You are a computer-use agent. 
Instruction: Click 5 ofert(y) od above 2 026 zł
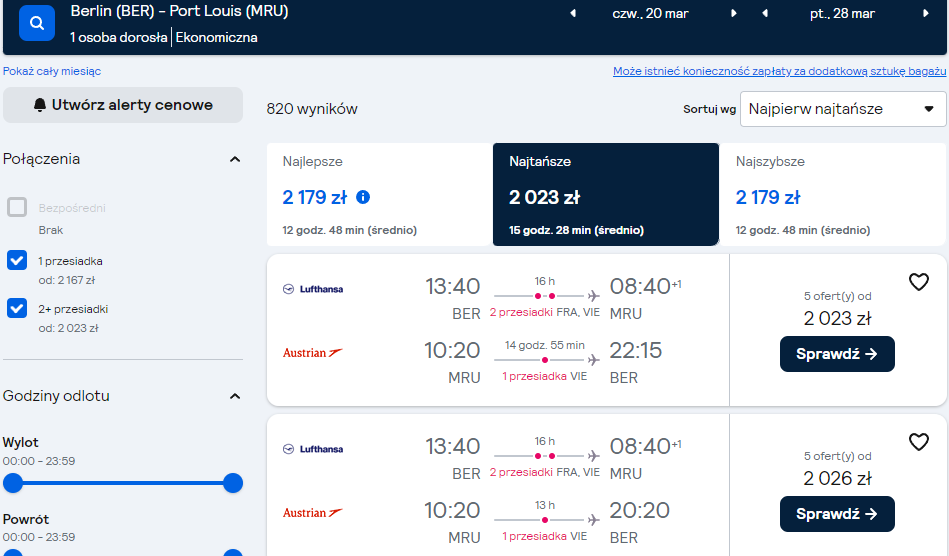(x=837, y=456)
